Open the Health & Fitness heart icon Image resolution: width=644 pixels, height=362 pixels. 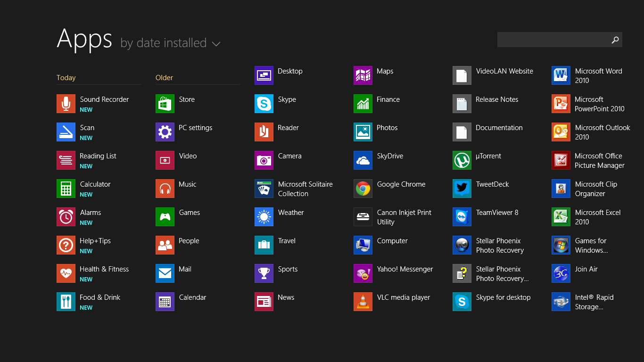tap(66, 273)
